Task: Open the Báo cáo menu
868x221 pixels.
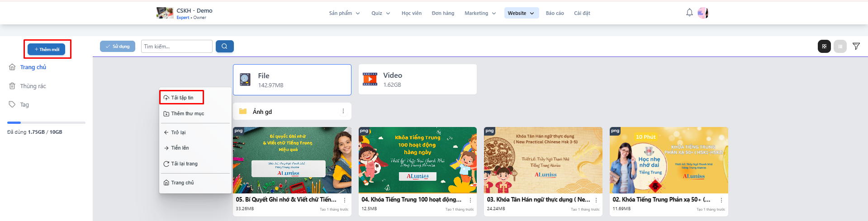Action: tap(555, 13)
